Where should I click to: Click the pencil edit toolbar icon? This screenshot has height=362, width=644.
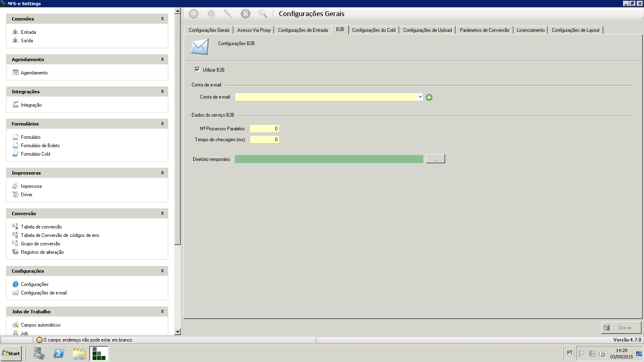228,14
